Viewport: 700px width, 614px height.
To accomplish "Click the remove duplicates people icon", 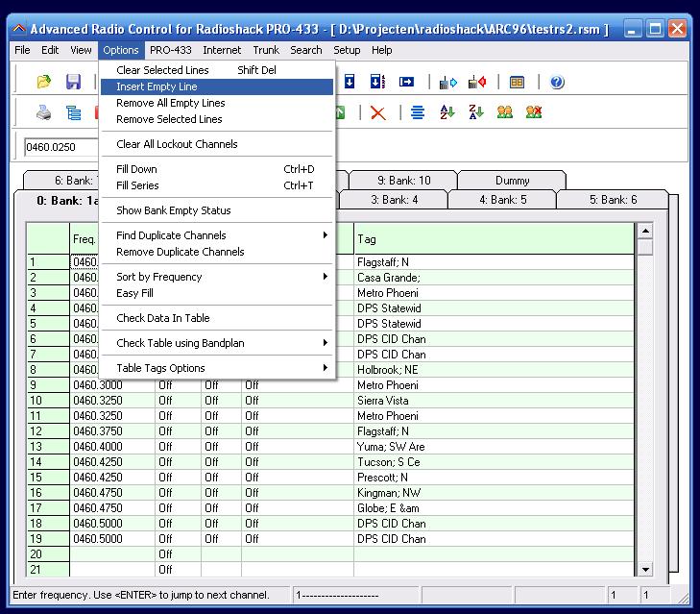I will pyautogui.click(x=534, y=111).
